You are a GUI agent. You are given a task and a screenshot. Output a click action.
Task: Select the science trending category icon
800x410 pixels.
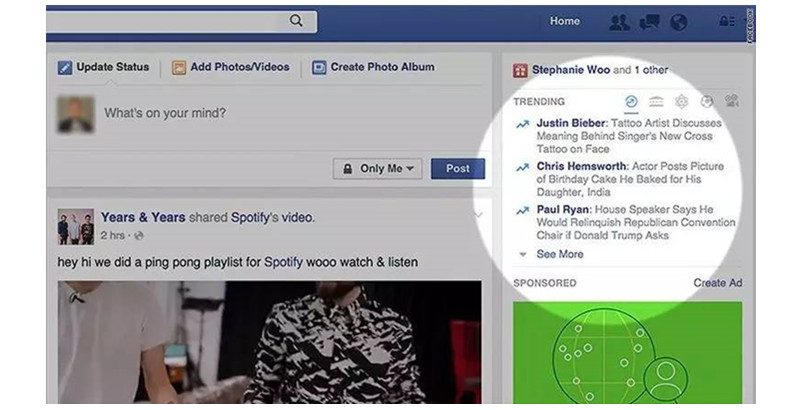pyautogui.click(x=681, y=101)
